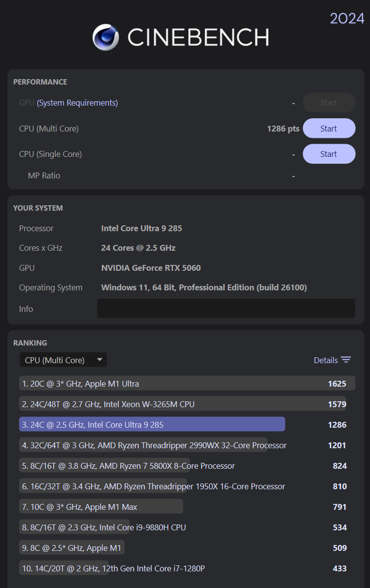Select the Threadripper 2990WX ranking row
The width and height of the screenshot is (370, 588).
click(154, 445)
